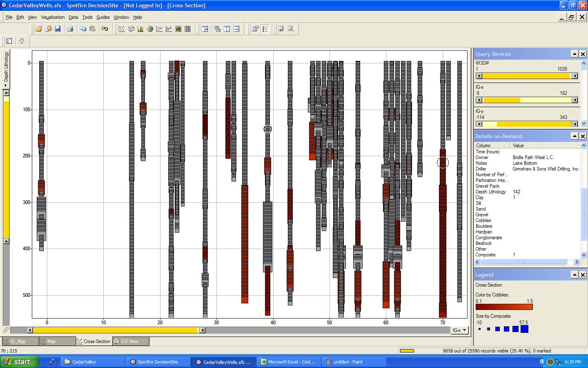Click the IG-x query range slider
The height and width of the screenshot is (368, 588).
[x=527, y=100]
